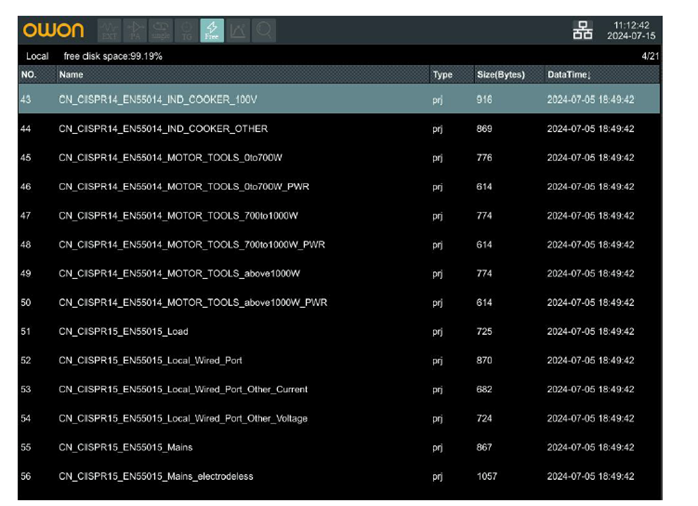Screen dimensions: 698x506
Task: Open the peak measurement curve icon
Action: (238, 31)
